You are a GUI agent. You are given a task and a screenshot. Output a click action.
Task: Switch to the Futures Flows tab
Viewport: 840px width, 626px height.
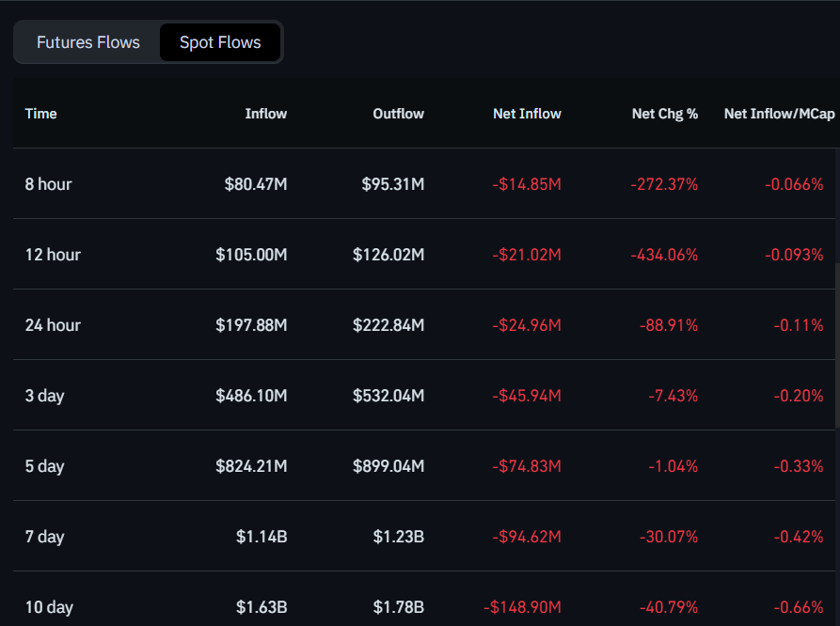87,42
